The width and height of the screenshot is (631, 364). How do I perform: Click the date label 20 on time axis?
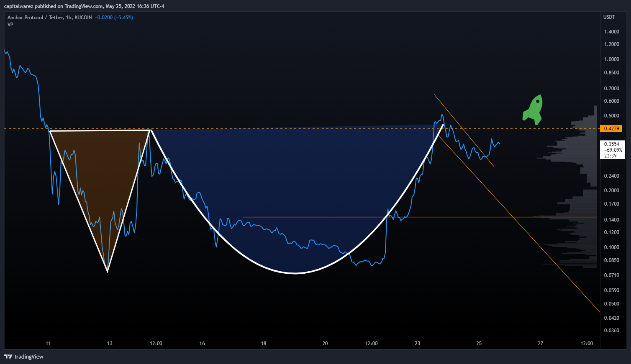(325, 344)
